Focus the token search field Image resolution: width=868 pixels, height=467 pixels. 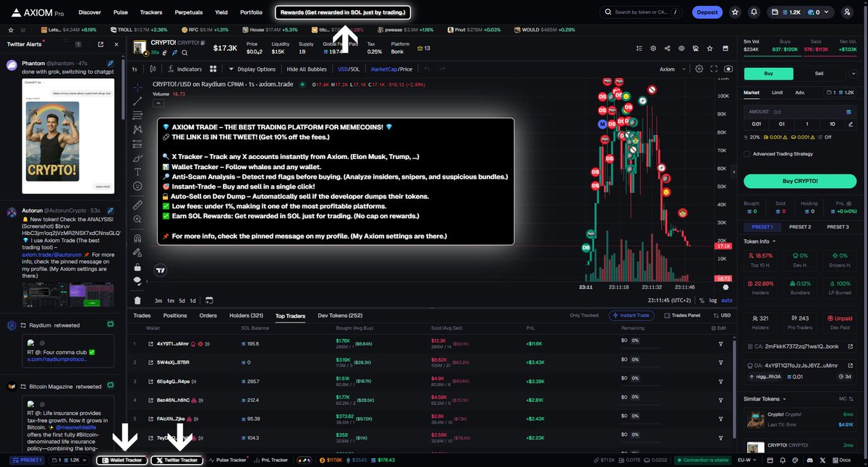pyautogui.click(x=642, y=12)
